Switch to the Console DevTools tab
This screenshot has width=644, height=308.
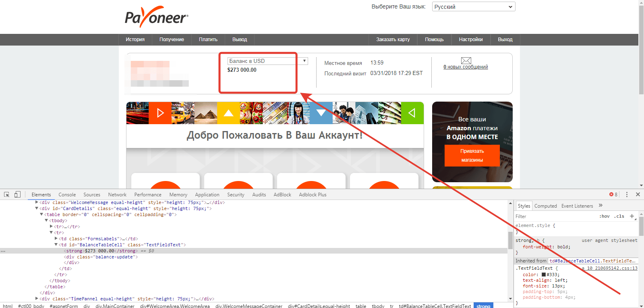[67, 194]
